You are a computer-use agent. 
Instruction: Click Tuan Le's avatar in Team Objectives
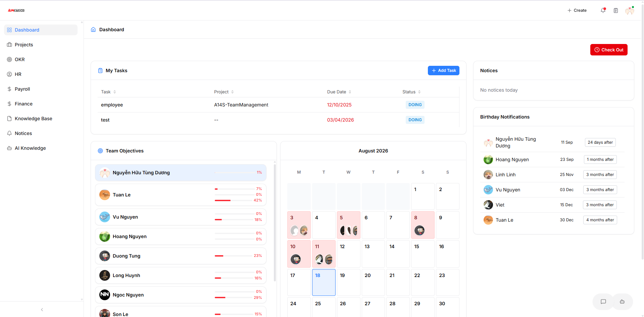[x=105, y=195]
